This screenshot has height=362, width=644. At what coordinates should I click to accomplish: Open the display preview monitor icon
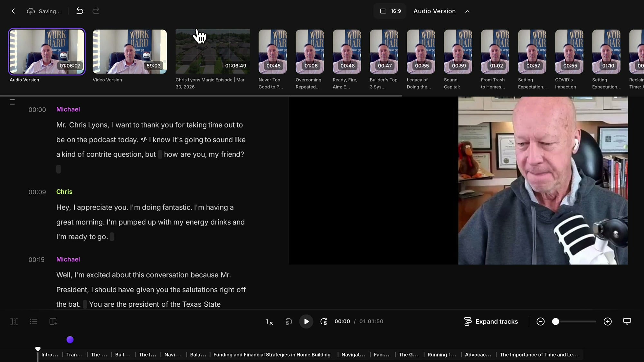(x=627, y=321)
